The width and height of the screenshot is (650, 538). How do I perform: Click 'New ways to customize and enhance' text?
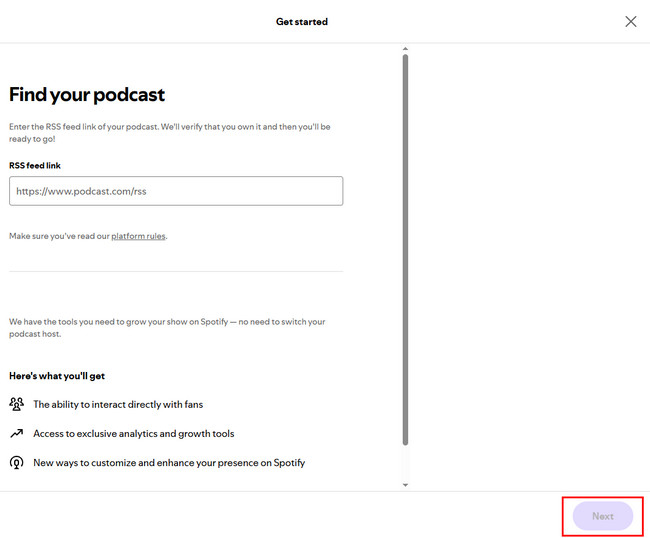tap(169, 463)
